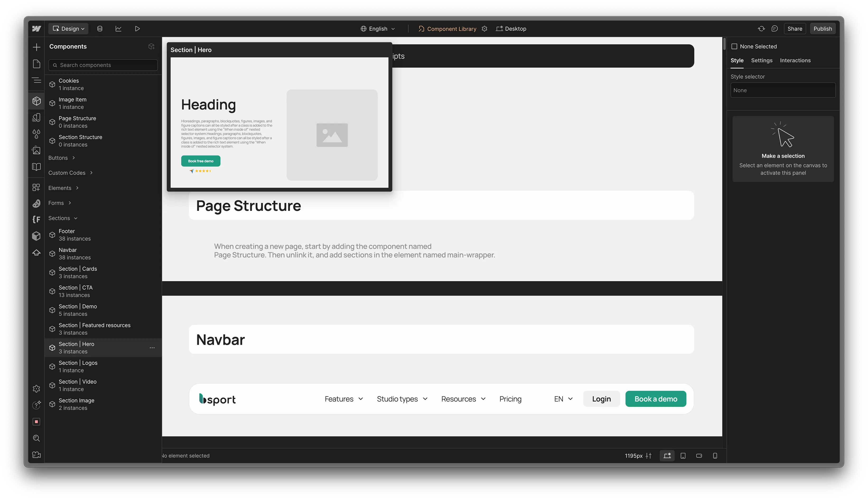Open the Resources navbar dropdown
This screenshot has height=499, width=868.
[x=463, y=399]
